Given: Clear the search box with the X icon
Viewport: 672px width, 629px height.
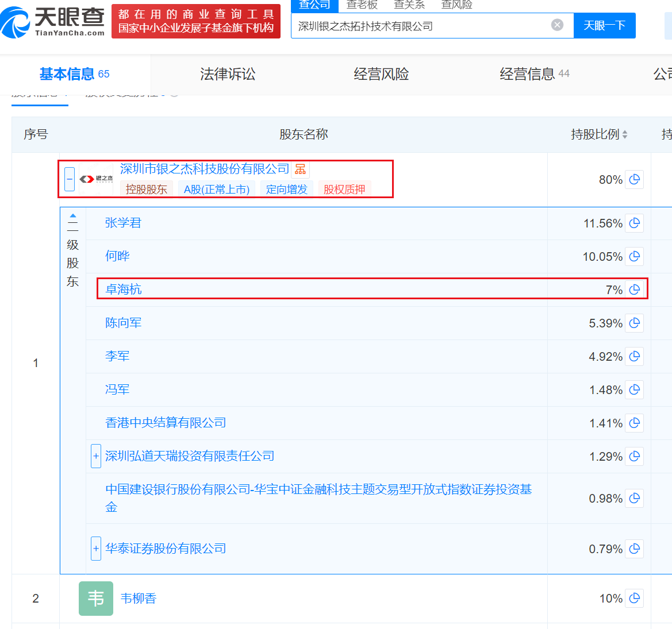Looking at the screenshot, I should [x=557, y=25].
